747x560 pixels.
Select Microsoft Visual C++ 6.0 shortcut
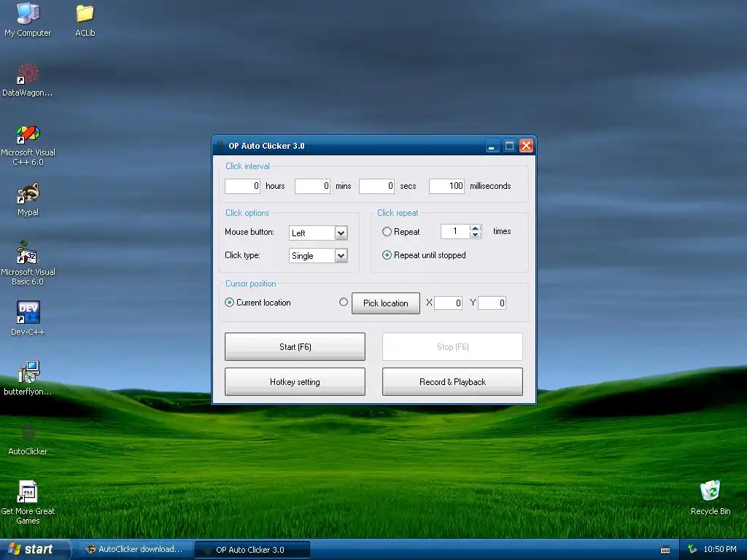click(x=28, y=145)
